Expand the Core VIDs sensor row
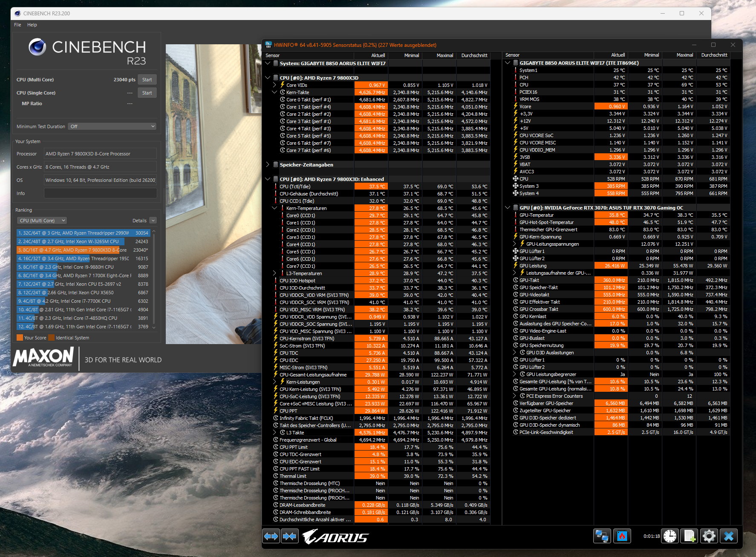The width and height of the screenshot is (756, 557). [x=274, y=85]
